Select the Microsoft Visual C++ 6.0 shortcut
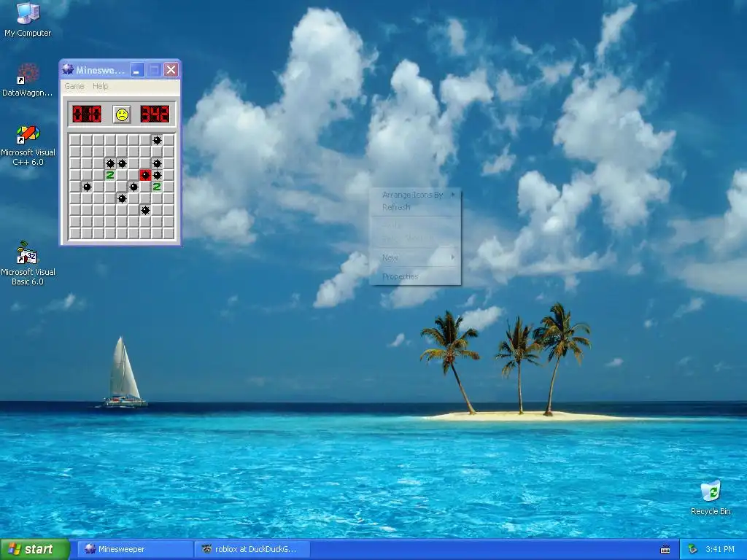Screen dimensions: 747x560 pos(28,146)
